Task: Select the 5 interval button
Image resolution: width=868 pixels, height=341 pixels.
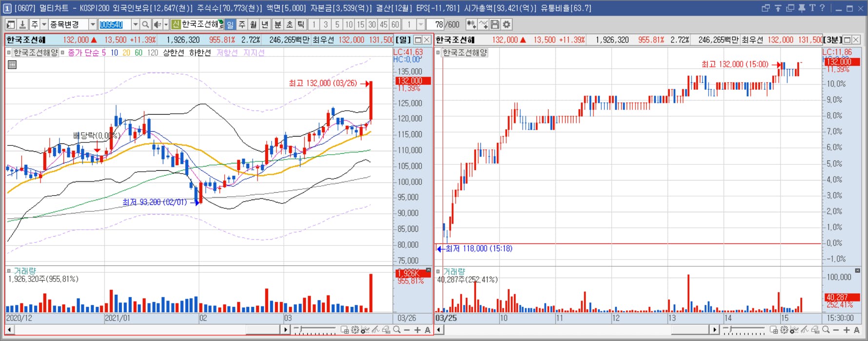Action: 337,24
